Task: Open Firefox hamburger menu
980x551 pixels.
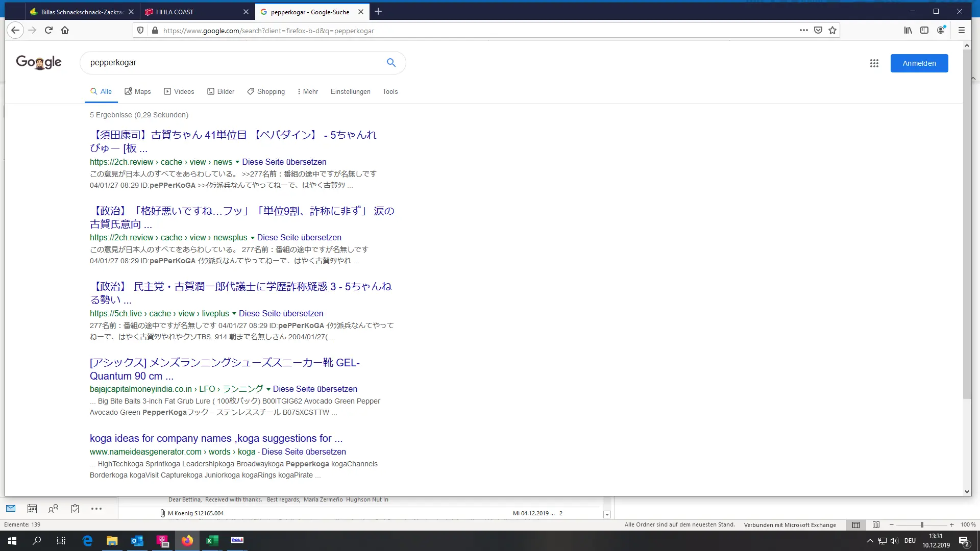Action: pos(961,30)
